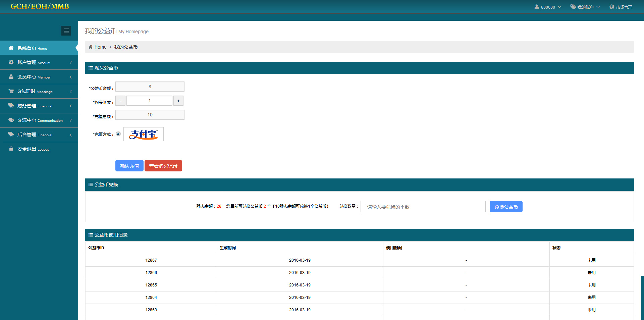644x320 pixels.
Task: Click the lock icon for 安全退出
Action: tap(11, 149)
